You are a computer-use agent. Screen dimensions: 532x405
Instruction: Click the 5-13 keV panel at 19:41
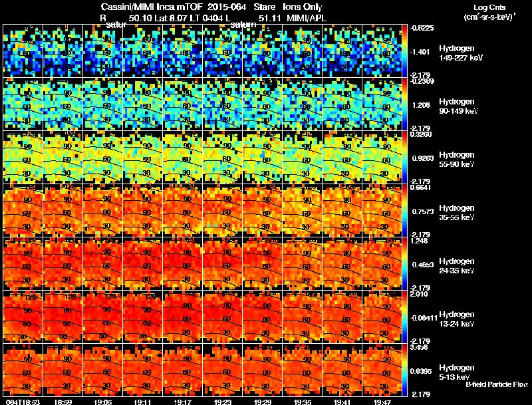point(342,370)
